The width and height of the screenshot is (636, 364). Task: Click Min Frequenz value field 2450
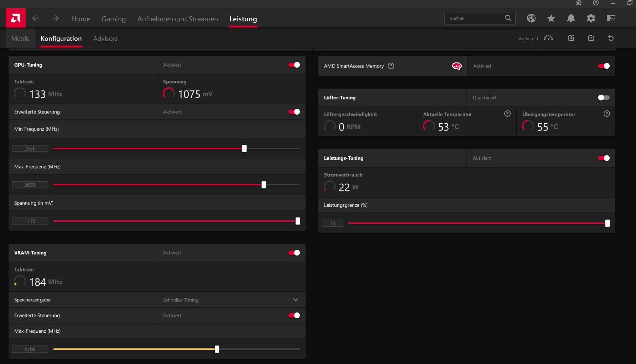[x=30, y=148]
